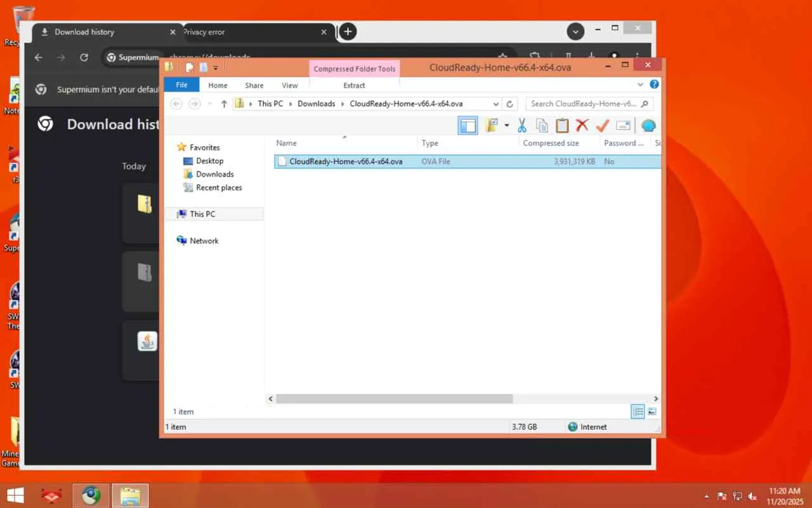812x508 pixels.
Task: Open the Explorer Help question mark icon
Action: click(654, 84)
